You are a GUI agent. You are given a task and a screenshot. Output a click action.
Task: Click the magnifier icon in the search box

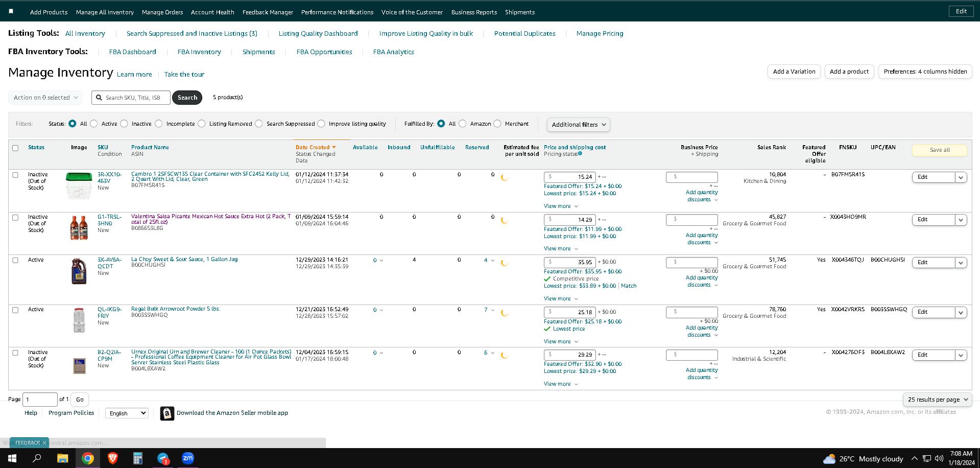click(x=99, y=98)
